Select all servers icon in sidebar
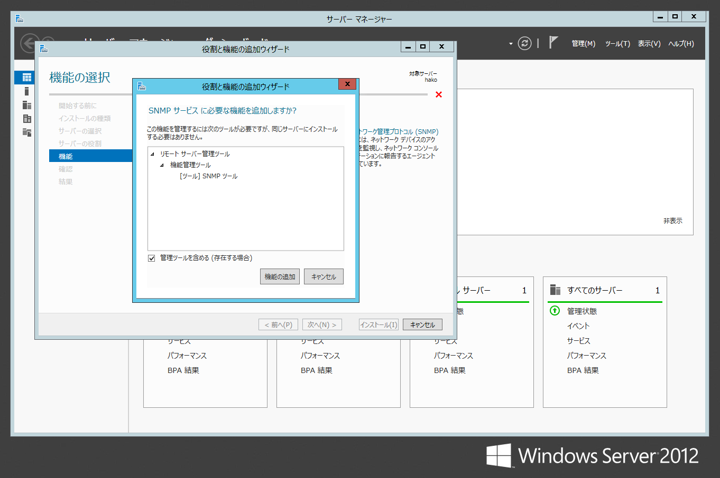Viewport: 720px width, 478px height. pos(27,105)
